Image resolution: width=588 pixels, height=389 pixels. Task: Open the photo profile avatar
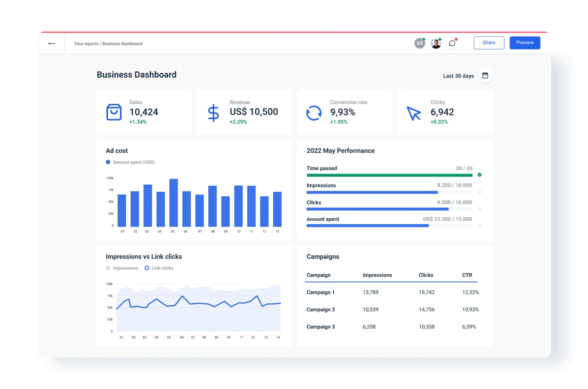point(436,43)
